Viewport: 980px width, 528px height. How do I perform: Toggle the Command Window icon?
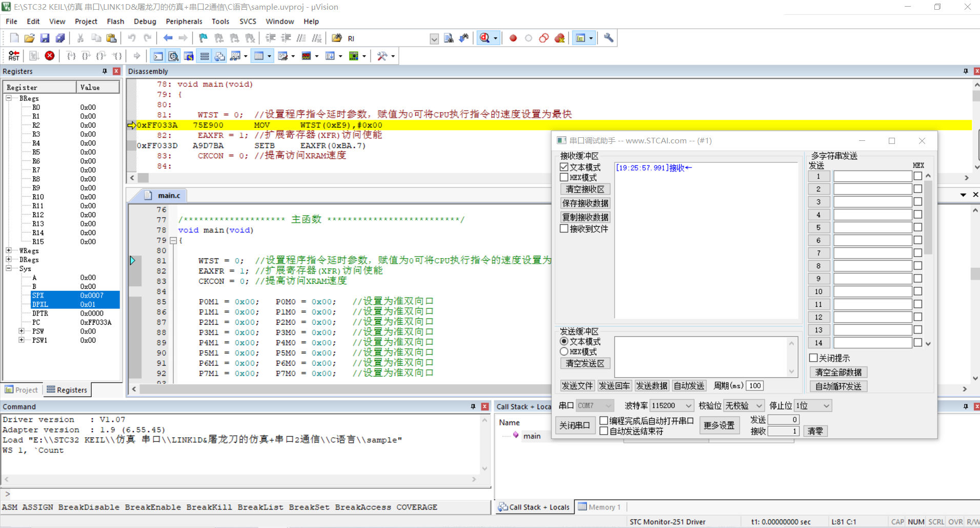[x=158, y=56]
